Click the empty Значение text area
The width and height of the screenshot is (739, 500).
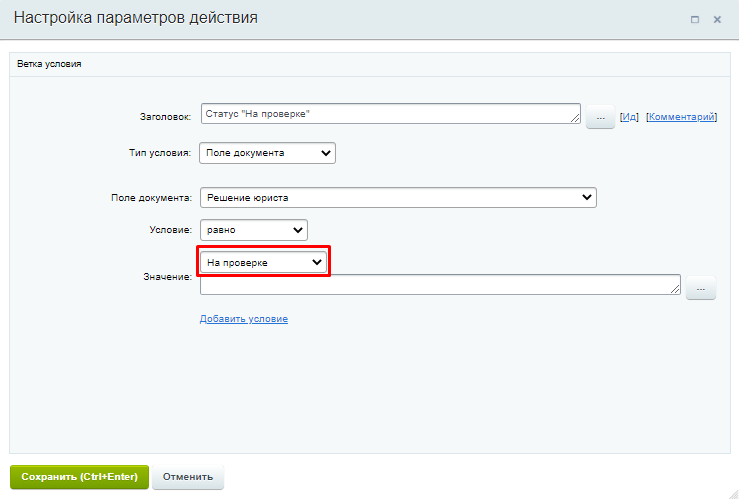(440, 285)
